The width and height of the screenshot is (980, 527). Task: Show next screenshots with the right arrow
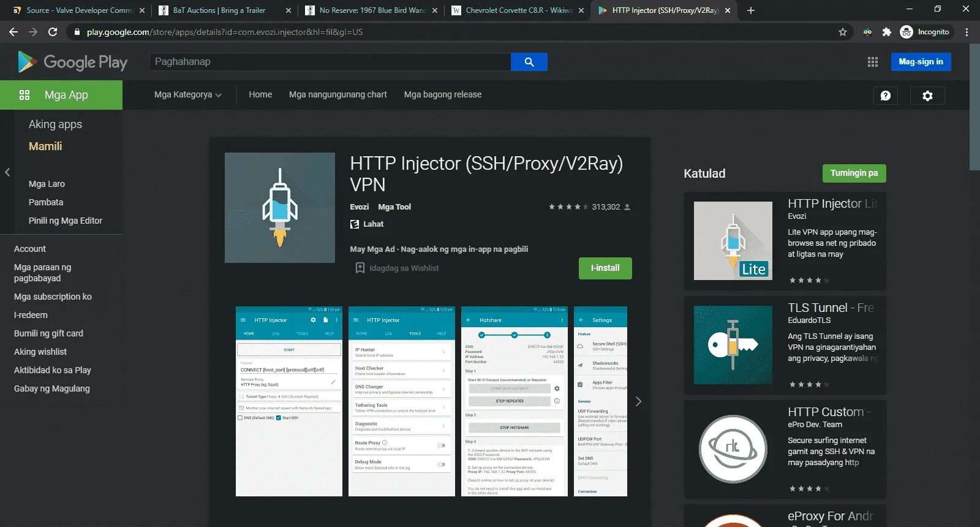pyautogui.click(x=638, y=401)
